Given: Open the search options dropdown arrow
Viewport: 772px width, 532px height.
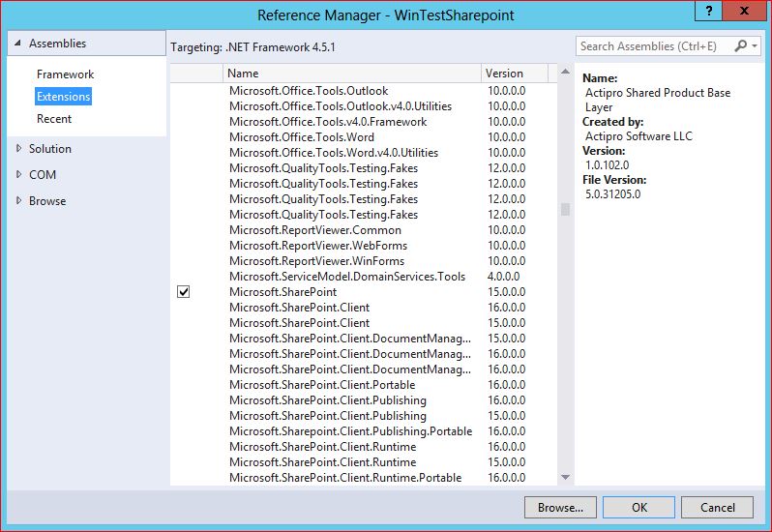Looking at the screenshot, I should point(755,45).
